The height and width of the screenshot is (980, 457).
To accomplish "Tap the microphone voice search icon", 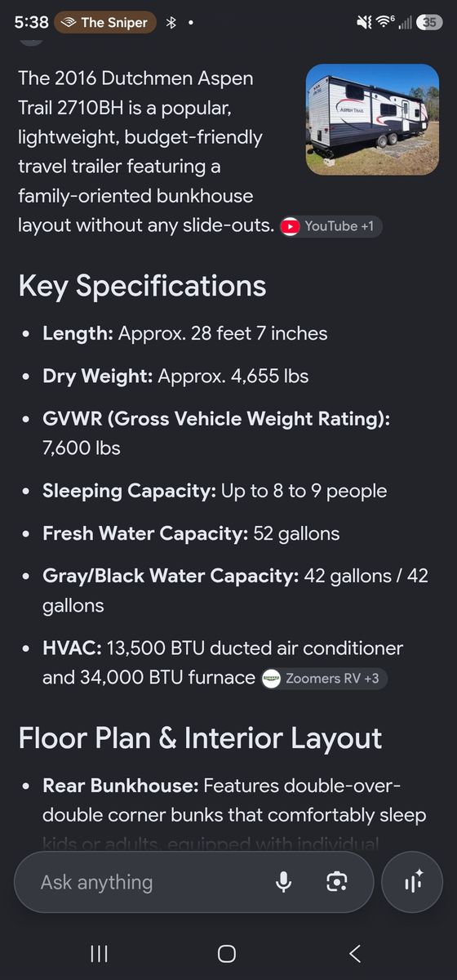I will pos(284,882).
